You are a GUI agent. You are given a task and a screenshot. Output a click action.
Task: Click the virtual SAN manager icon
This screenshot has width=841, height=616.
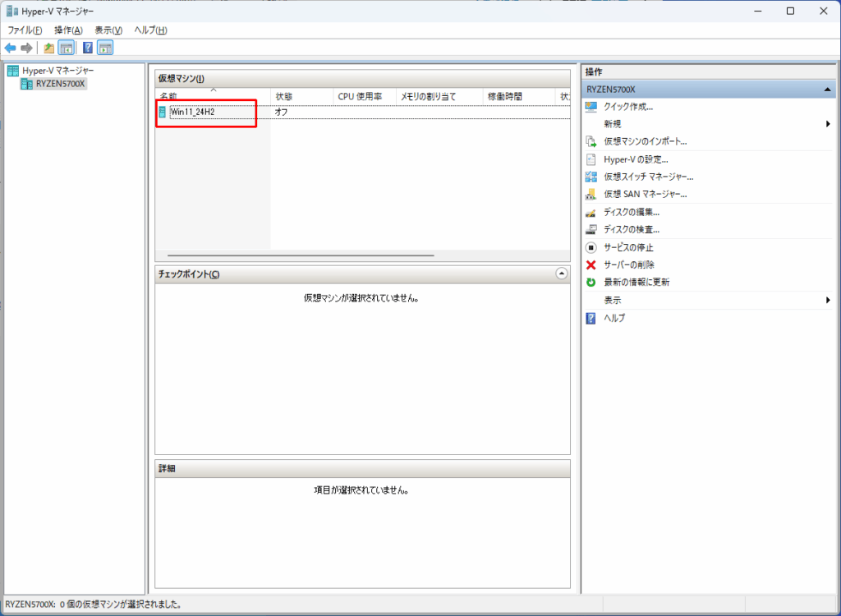(591, 194)
